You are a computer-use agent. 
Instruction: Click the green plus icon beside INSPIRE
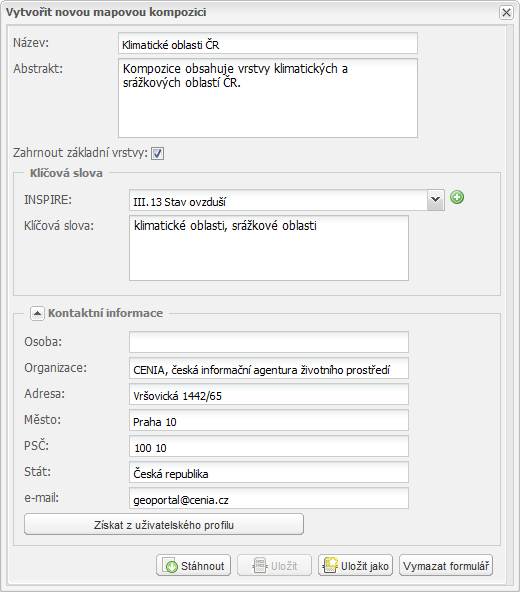[x=457, y=197]
